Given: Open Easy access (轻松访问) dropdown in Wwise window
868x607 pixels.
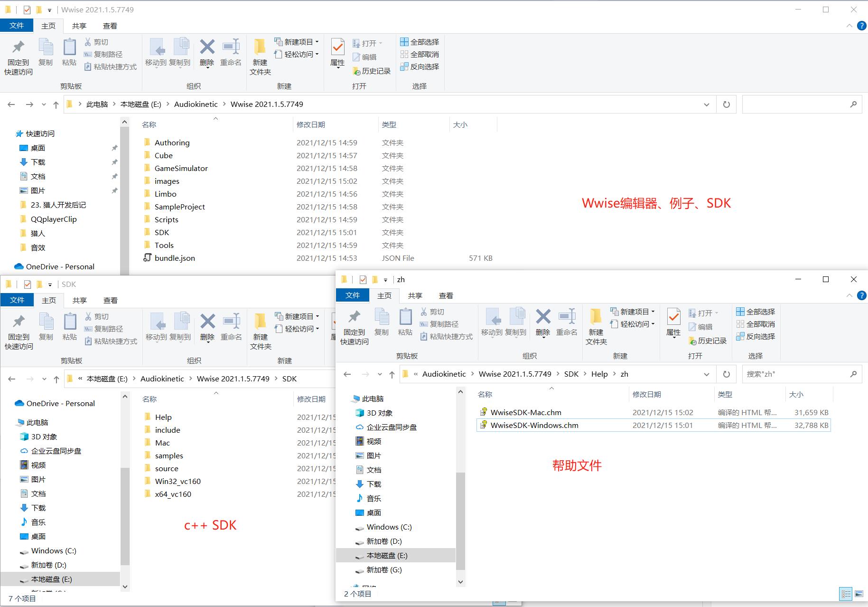Looking at the screenshot, I should pyautogui.click(x=297, y=54).
